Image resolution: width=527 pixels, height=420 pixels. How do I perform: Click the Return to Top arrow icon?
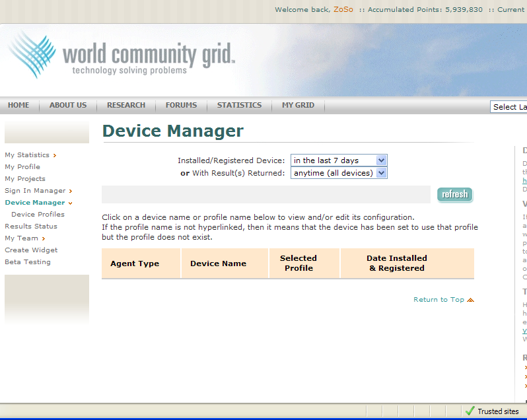[x=470, y=300]
